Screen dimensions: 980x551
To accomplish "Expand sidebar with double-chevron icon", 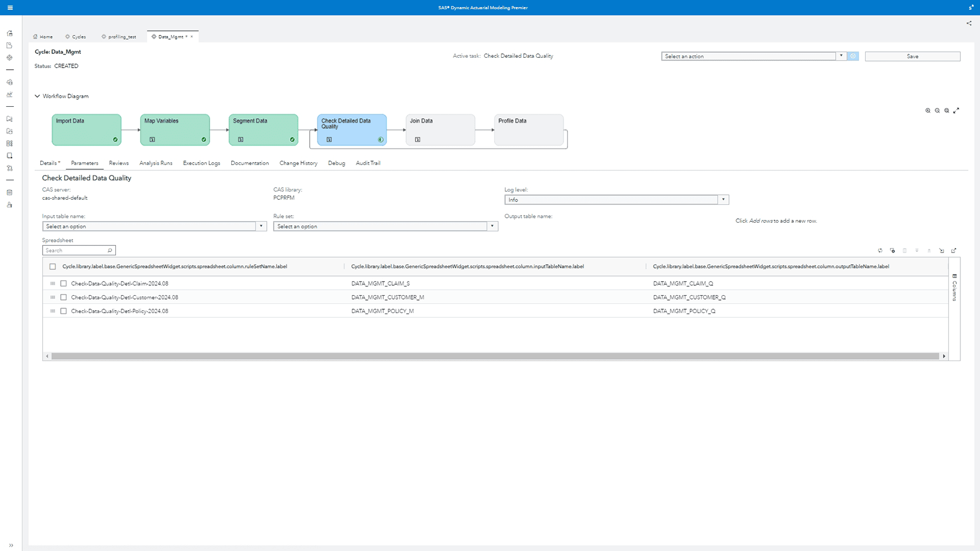I will (11, 545).
